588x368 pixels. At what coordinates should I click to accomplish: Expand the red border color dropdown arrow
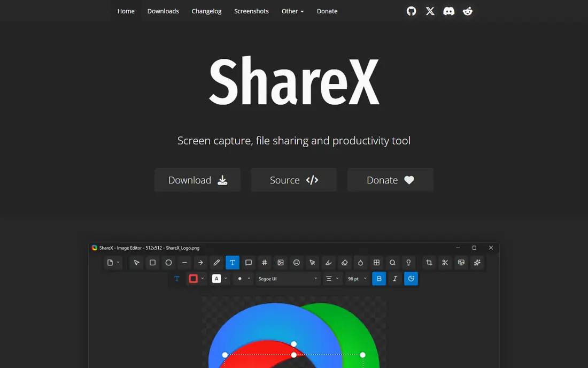point(203,279)
